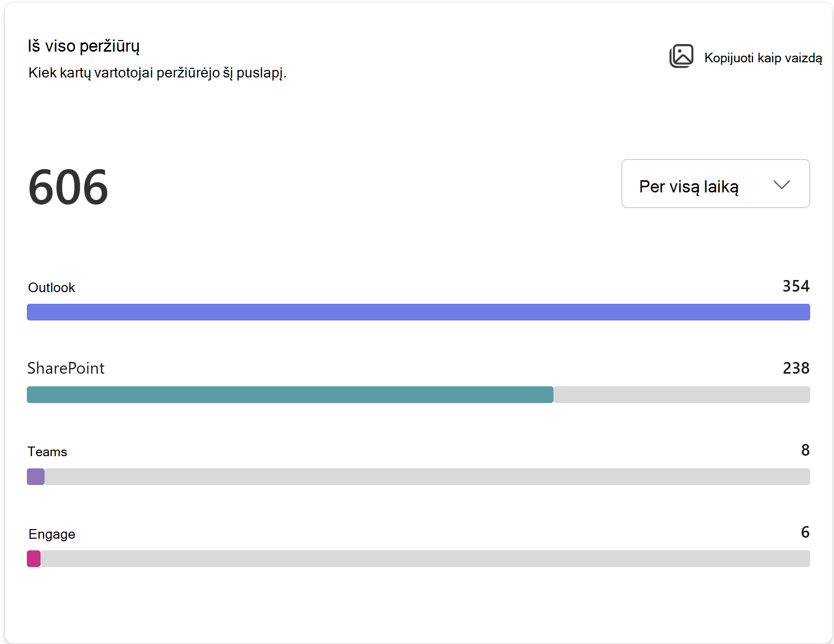Click the purple Teams bar segment
Viewport: 834px width, 644px height.
(35, 476)
